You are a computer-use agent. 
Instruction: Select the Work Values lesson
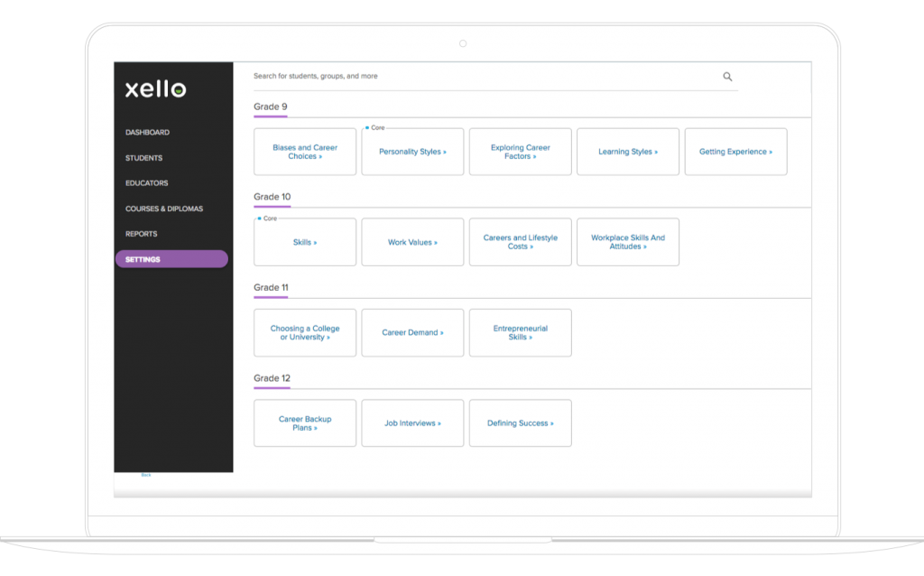[x=412, y=241]
